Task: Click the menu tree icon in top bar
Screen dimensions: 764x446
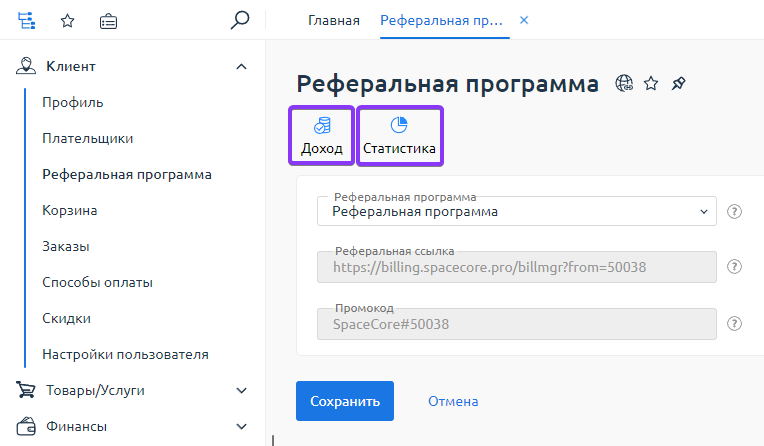Action: click(27, 20)
